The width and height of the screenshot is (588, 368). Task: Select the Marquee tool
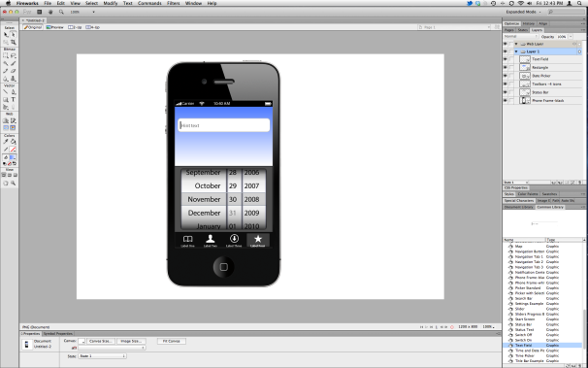(6, 55)
